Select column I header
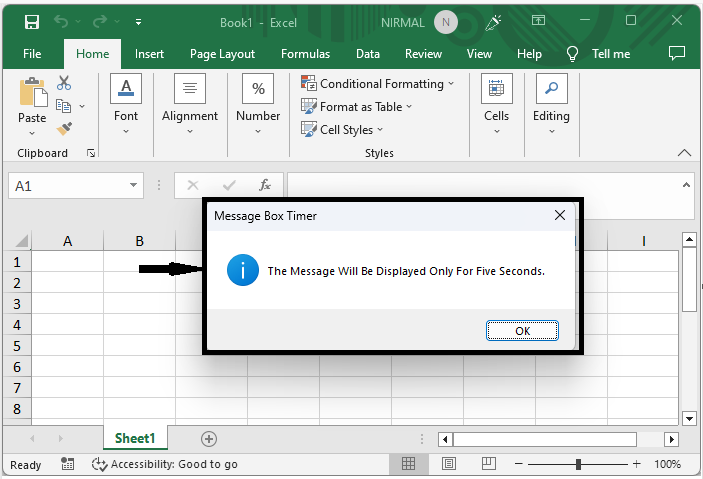Image resolution: width=703 pixels, height=479 pixels. 643,241
